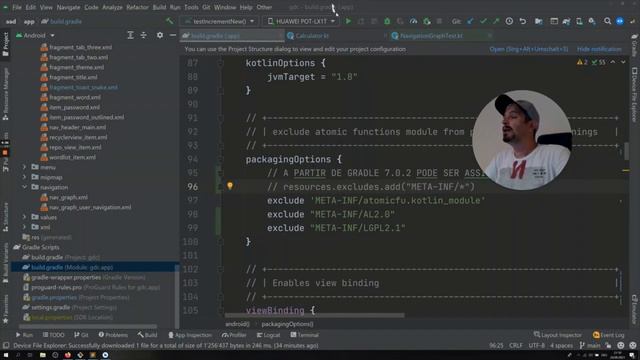The image size is (640, 360).
Task: Open the Project tool window side tab
Action: click(x=5, y=44)
